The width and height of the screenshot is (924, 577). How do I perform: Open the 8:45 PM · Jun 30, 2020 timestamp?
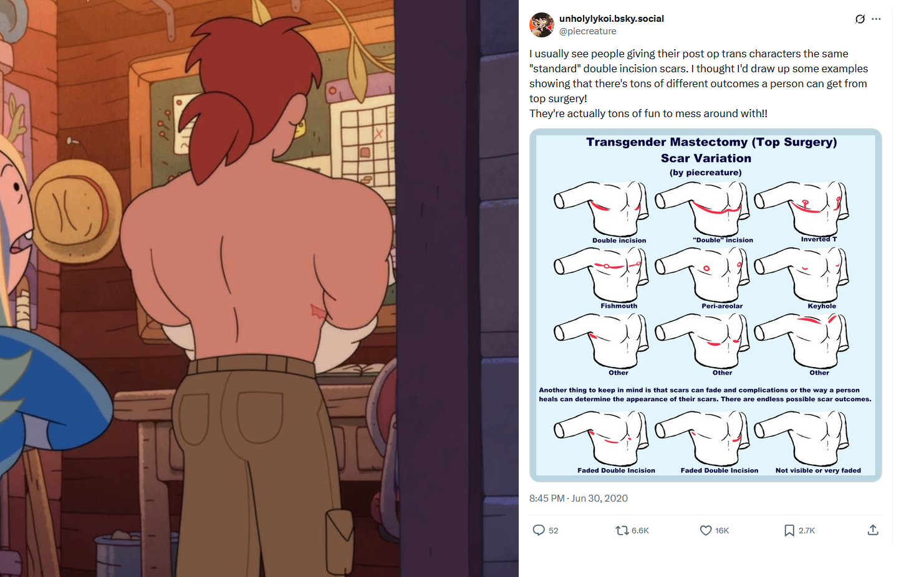point(579,498)
